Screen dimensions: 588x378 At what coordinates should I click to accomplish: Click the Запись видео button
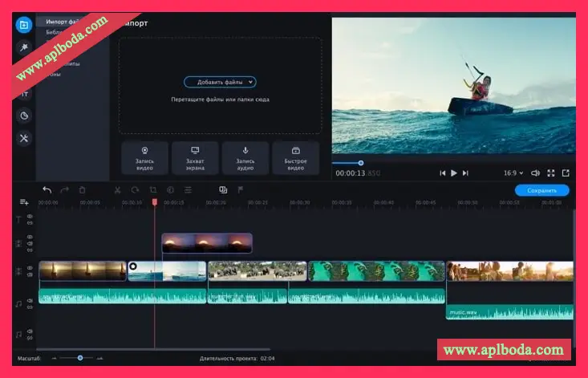(x=144, y=158)
